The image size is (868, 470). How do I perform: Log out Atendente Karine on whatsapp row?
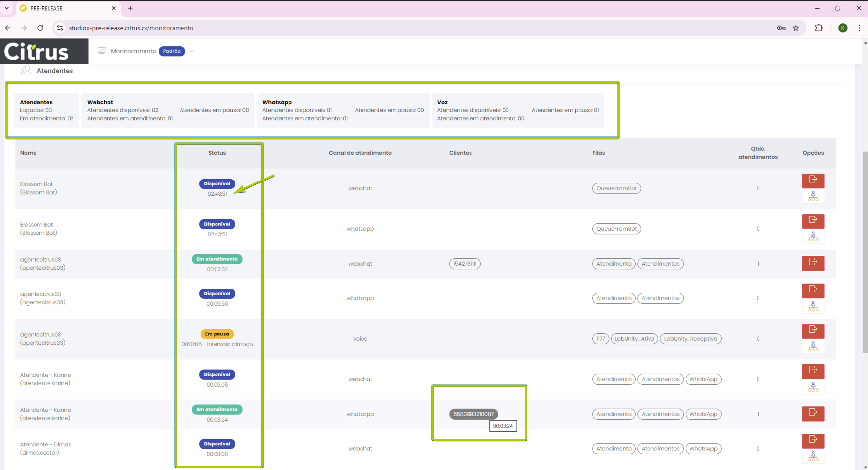tap(813, 413)
